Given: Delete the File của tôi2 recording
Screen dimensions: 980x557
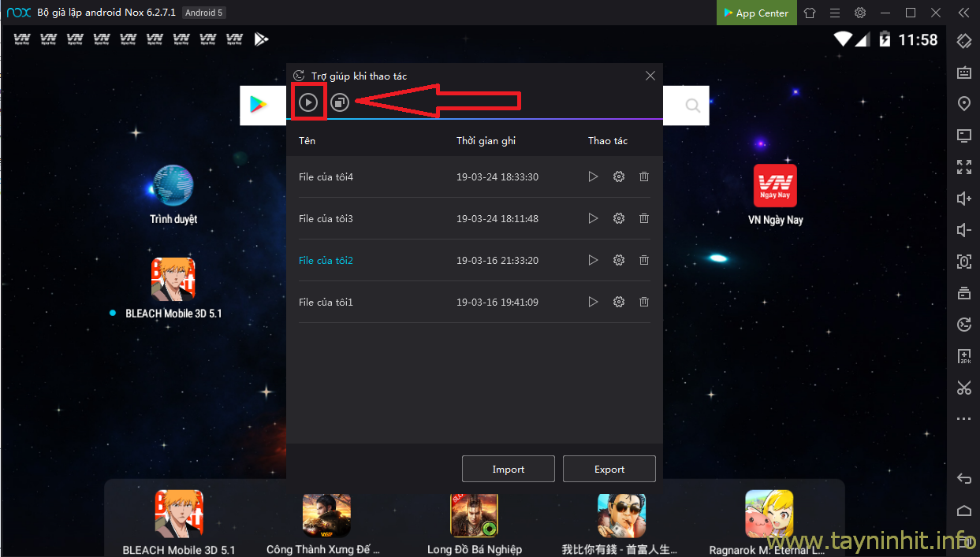Looking at the screenshot, I should 644,260.
